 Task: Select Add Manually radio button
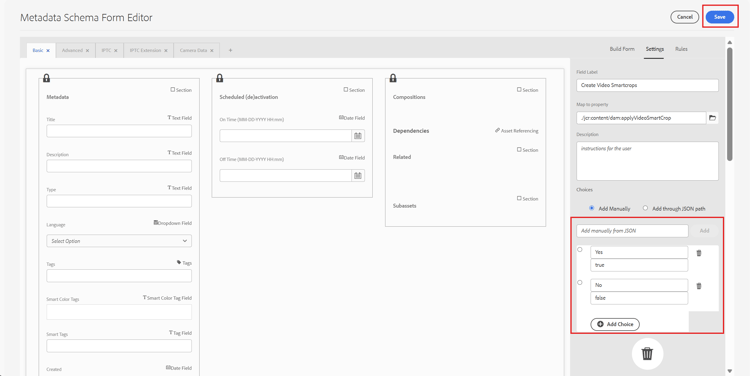tap(592, 208)
